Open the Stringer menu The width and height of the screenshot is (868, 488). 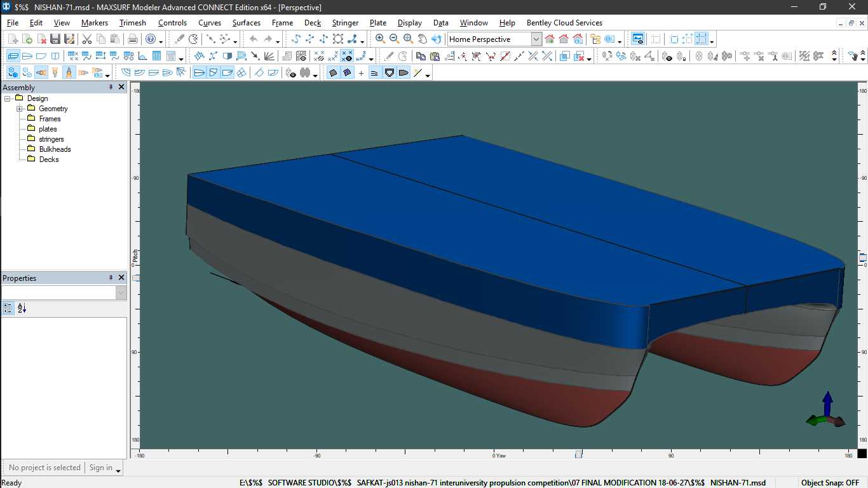click(345, 23)
